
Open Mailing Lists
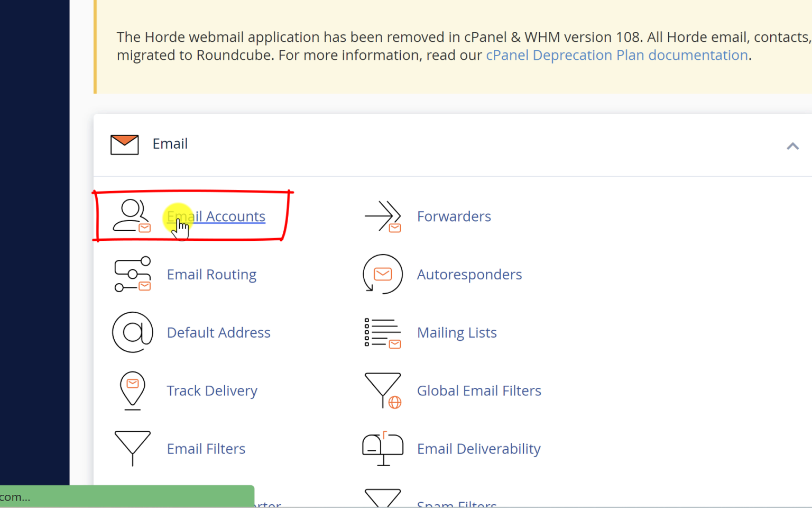tap(457, 332)
